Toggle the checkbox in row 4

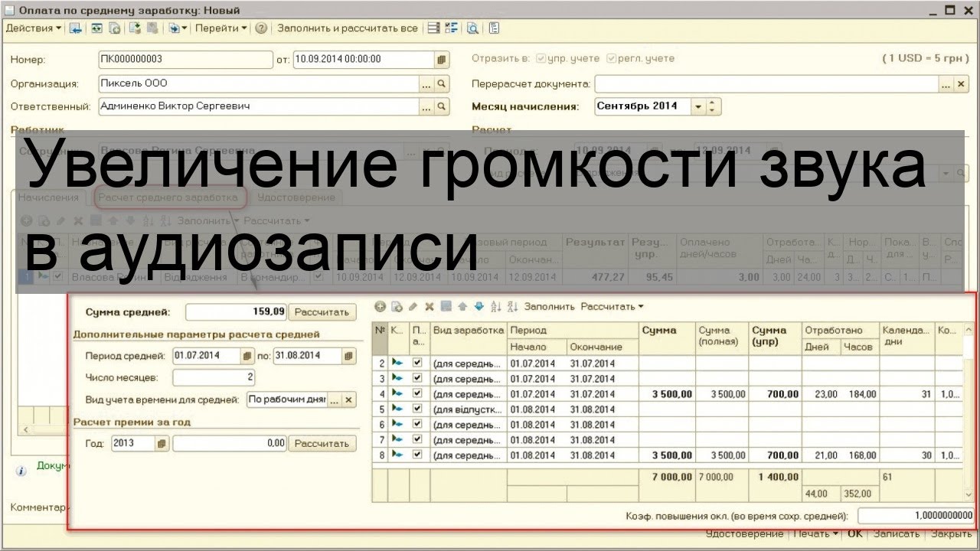coord(417,393)
